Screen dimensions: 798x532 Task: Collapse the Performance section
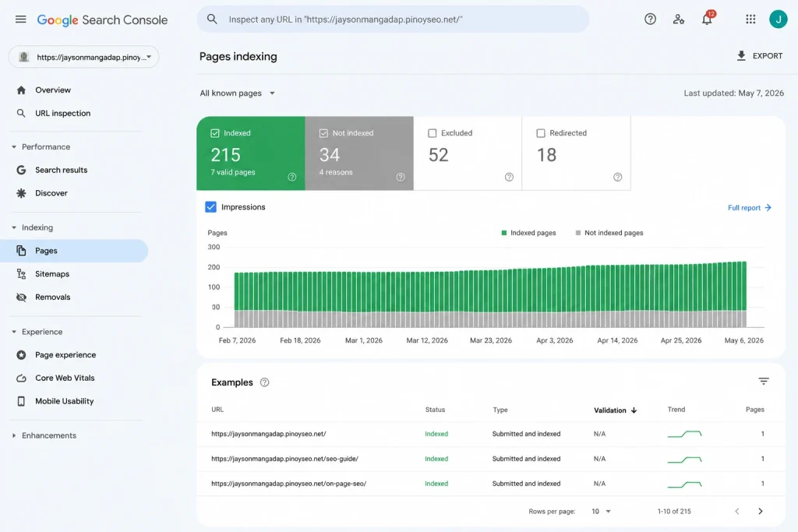(14, 147)
